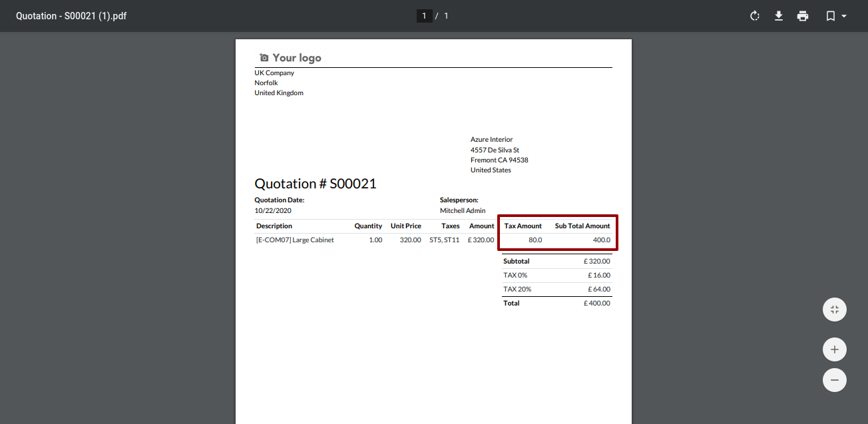Click the Salesperson label

tap(459, 200)
